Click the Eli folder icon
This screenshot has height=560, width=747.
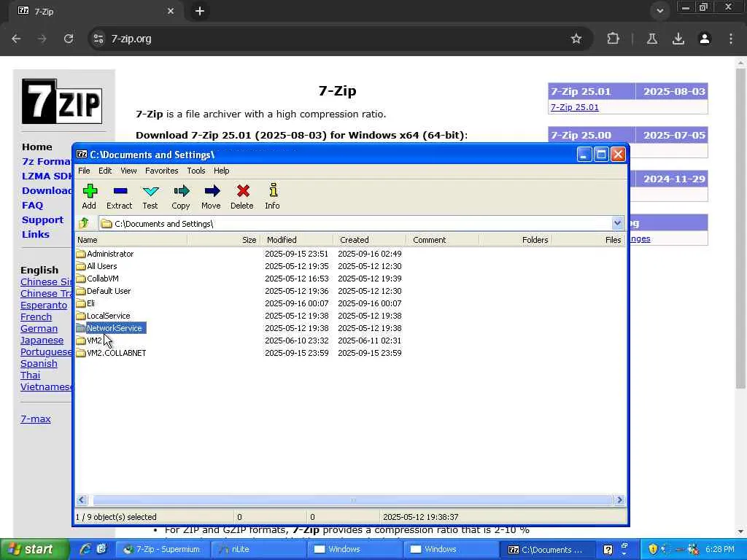(x=81, y=303)
